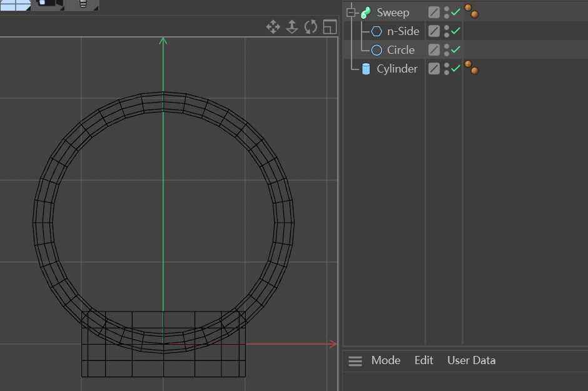Open the Mode menu

point(386,360)
